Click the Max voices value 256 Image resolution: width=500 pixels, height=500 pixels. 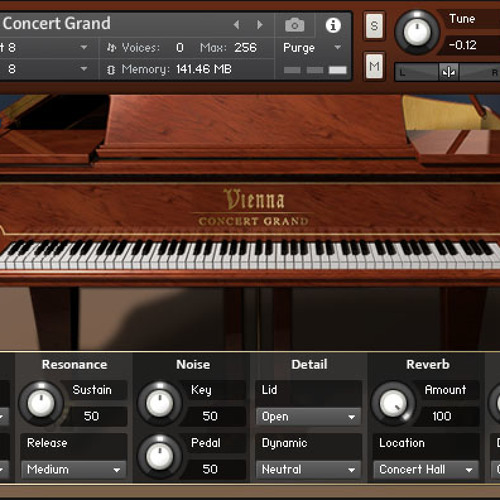pos(245,48)
